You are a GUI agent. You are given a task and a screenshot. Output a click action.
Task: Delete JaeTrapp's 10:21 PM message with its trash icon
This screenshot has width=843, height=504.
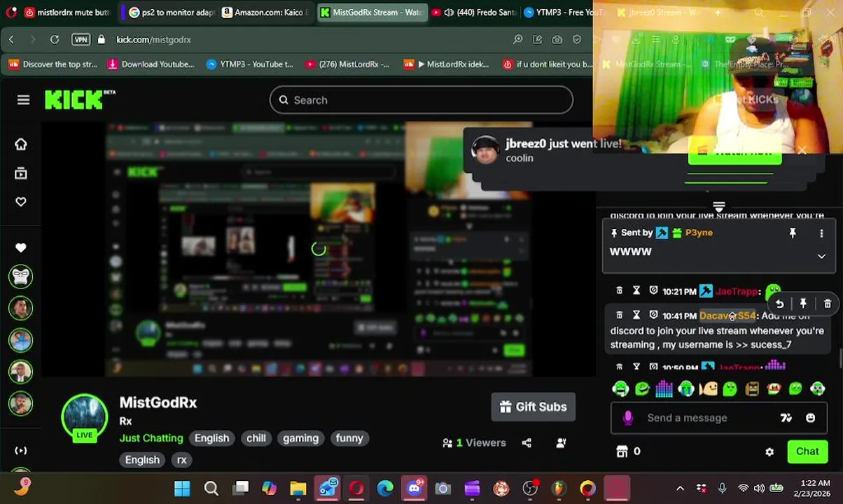tap(619, 290)
